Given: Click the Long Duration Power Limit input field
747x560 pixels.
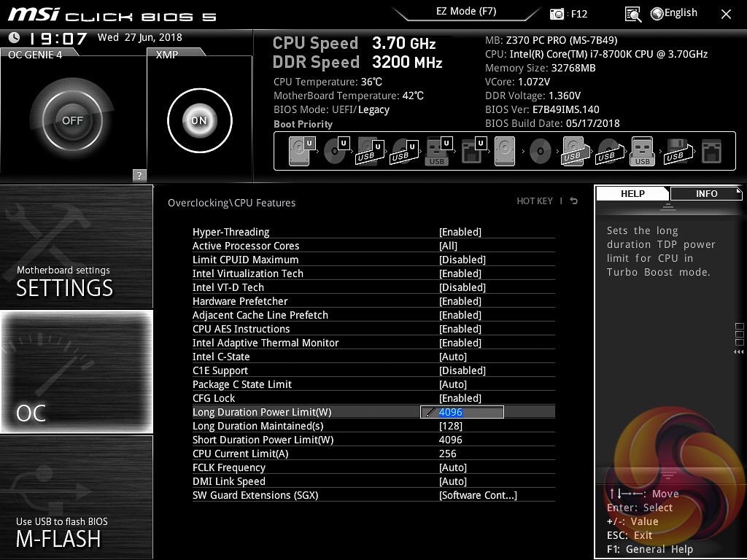Looking at the screenshot, I should click(x=462, y=412).
